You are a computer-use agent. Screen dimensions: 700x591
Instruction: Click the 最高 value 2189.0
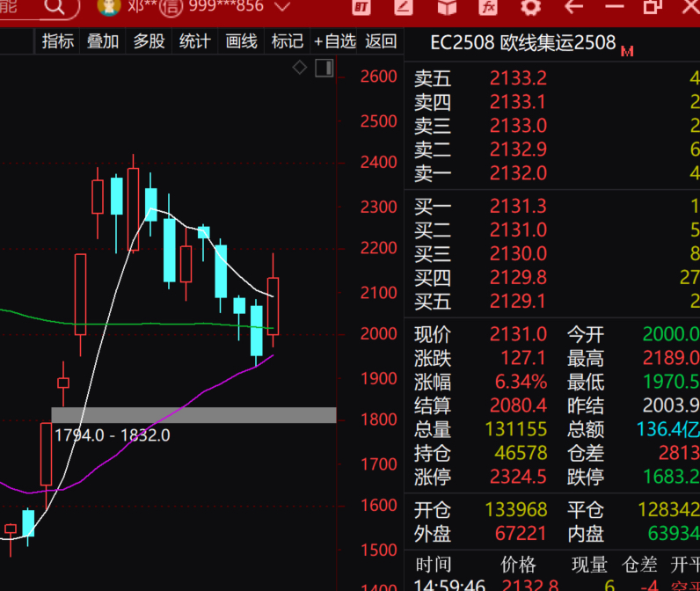671,358
